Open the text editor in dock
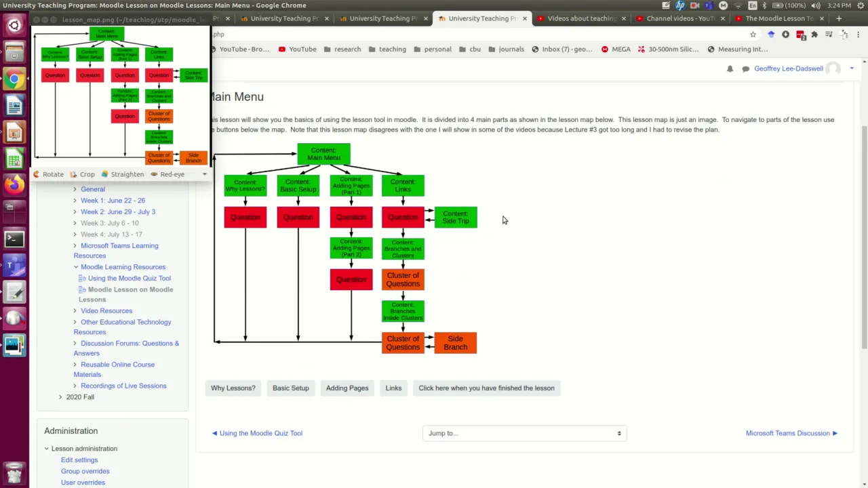This screenshot has height=488, width=868. click(x=14, y=291)
